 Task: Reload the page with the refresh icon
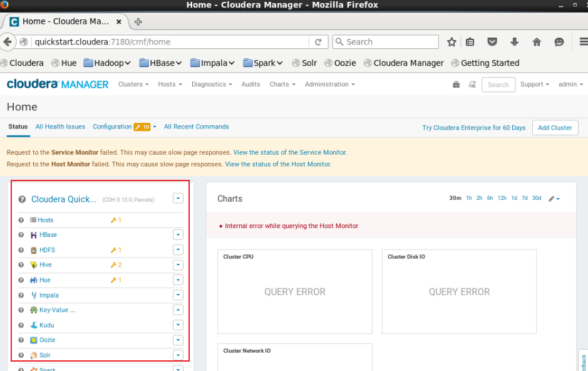[x=318, y=42]
